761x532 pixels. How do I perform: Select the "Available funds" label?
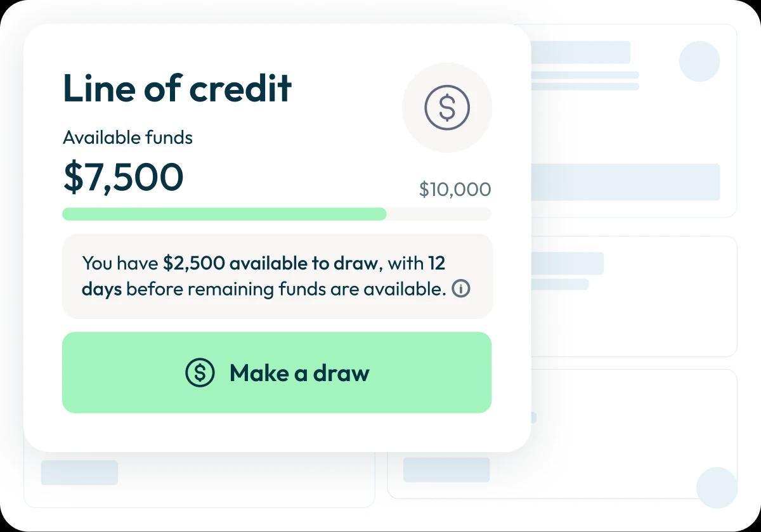click(127, 138)
